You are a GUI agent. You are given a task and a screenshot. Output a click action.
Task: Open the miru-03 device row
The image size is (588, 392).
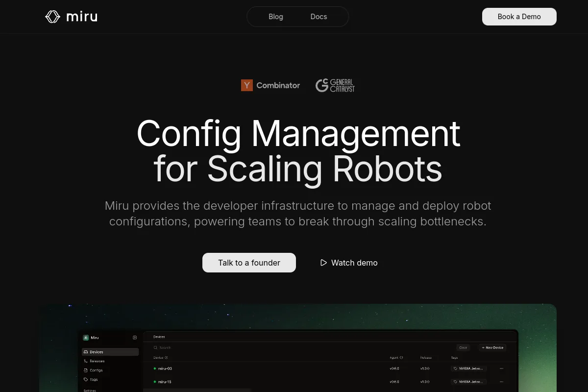[x=330, y=368]
